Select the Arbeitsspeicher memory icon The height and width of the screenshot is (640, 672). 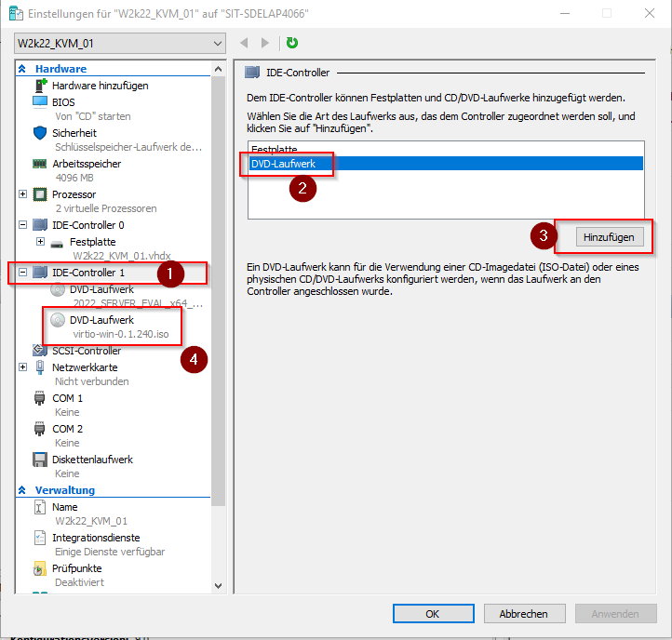(40, 164)
